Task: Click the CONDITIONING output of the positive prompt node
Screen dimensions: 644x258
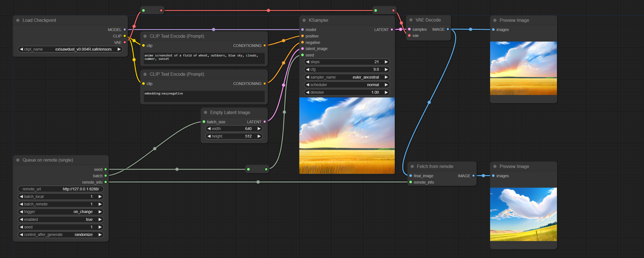Action: point(265,45)
